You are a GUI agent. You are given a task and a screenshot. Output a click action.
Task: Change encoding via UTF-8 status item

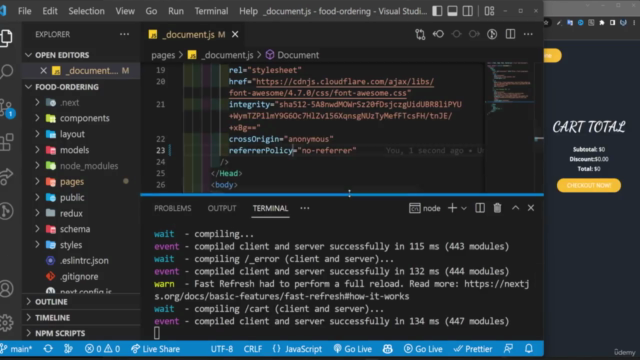pos(222,349)
